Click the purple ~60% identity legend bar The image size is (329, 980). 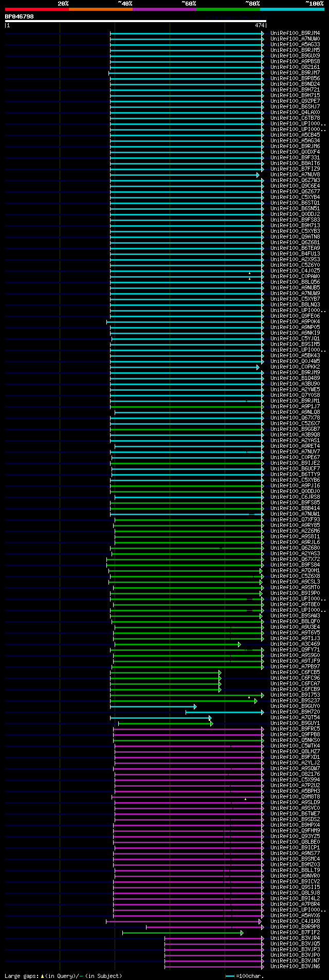pos(164,9)
